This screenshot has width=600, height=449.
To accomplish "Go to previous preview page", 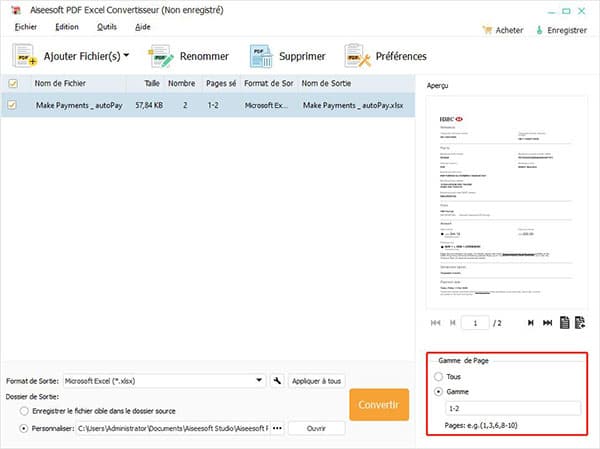I will coord(453,323).
